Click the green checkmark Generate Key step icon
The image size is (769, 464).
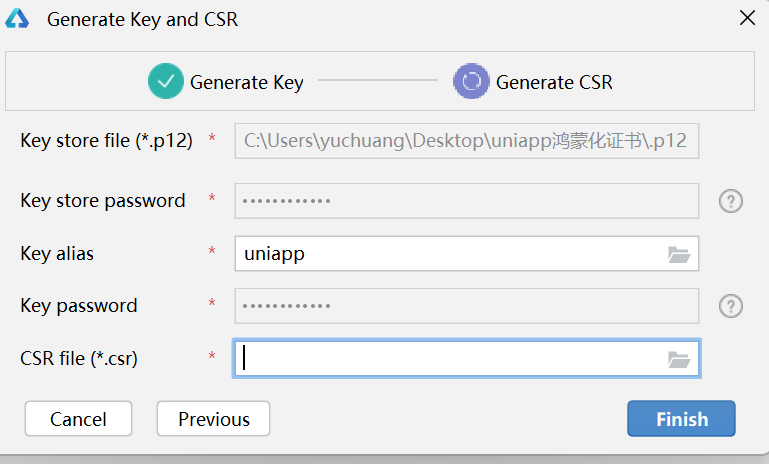(166, 81)
